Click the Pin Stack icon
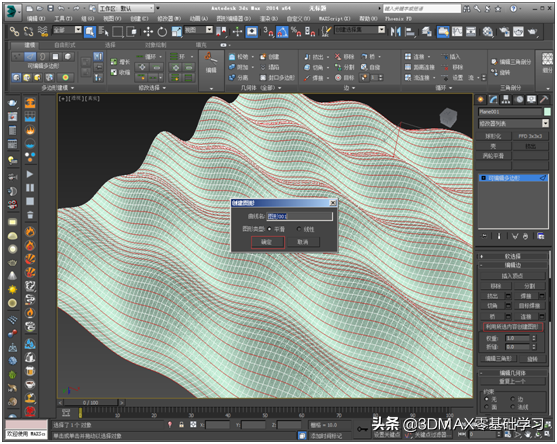This screenshot has width=557, height=444. (484, 236)
